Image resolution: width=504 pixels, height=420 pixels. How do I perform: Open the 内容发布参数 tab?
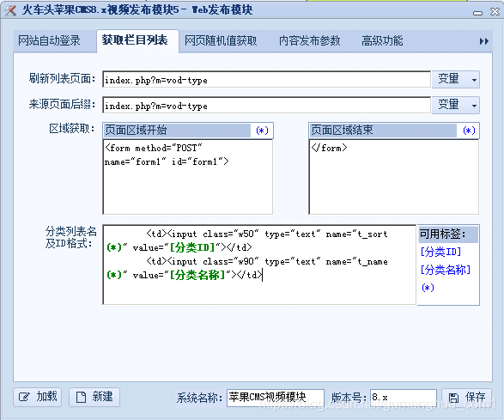coord(309,41)
